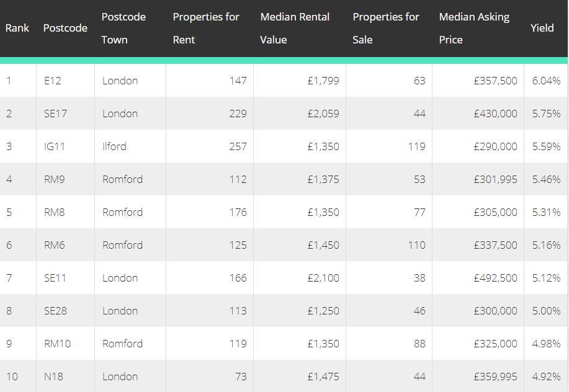
Task: Select the N18 postcode cell
Action: click(x=54, y=376)
